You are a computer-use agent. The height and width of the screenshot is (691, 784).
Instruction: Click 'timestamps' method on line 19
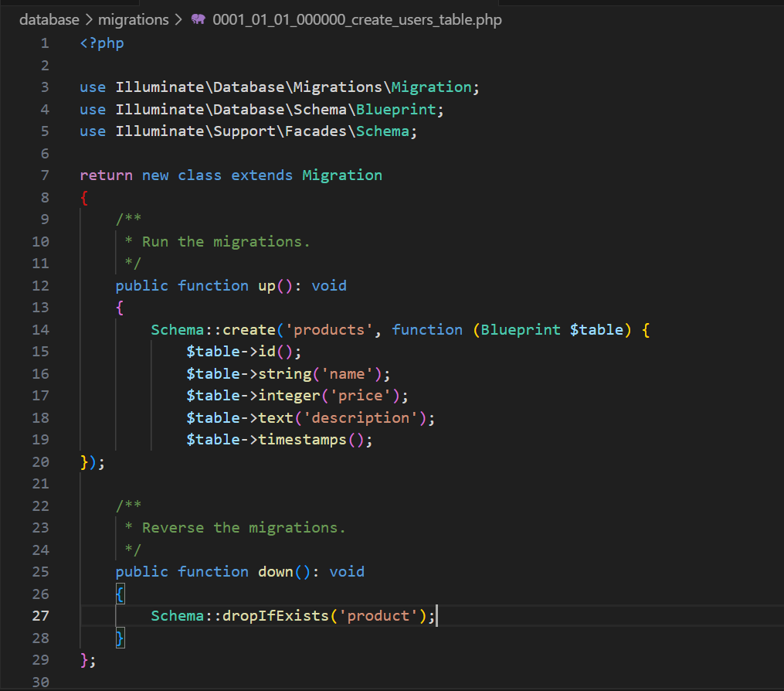[302, 439]
